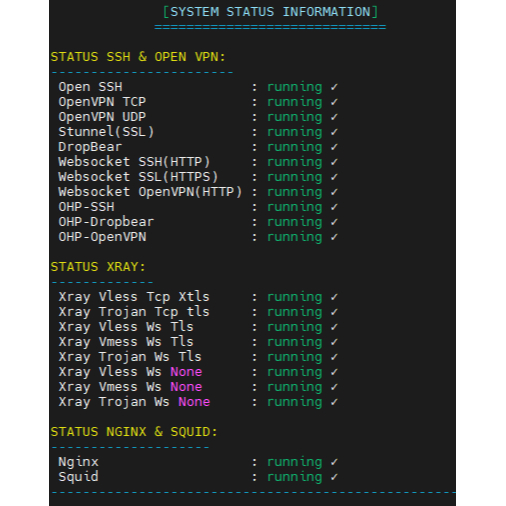Click the Xray Trojan Tcp tls label
The height and width of the screenshot is (506, 506).
pyautogui.click(x=134, y=312)
